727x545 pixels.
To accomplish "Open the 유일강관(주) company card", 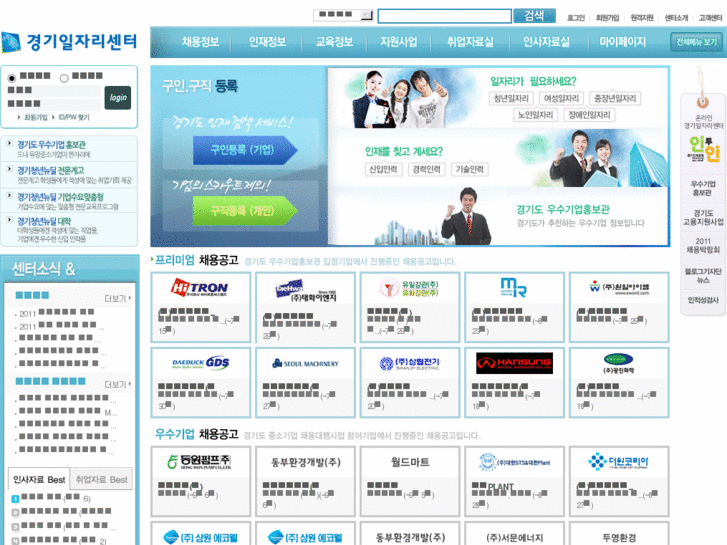I will 410,308.
